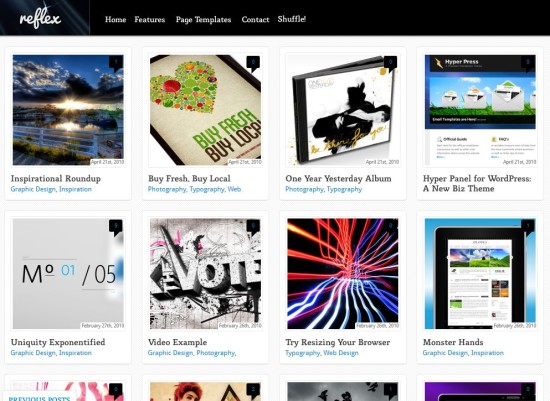Open the Contact page
The image size is (550, 401).
coord(255,20)
